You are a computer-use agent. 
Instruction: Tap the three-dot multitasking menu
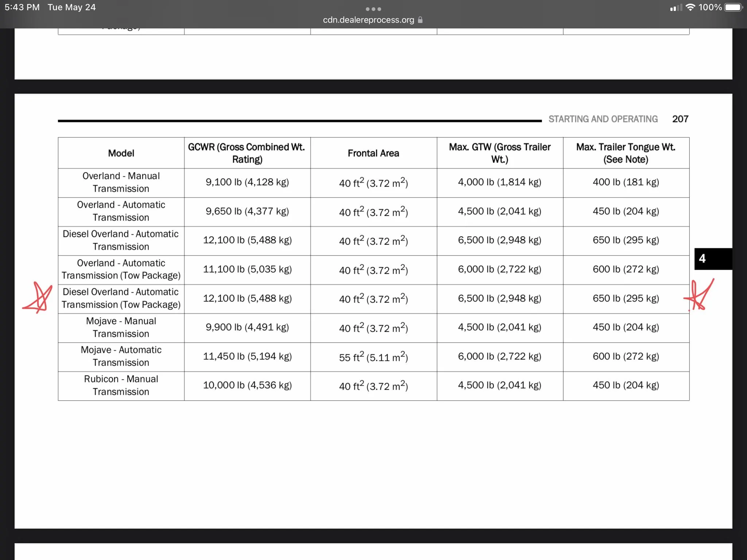(373, 9)
